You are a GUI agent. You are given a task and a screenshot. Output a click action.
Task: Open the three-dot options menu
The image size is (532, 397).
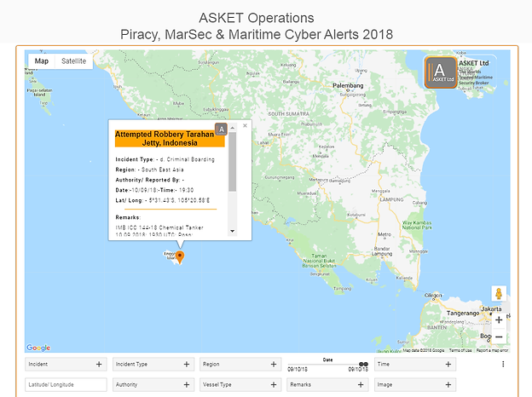coord(503,364)
